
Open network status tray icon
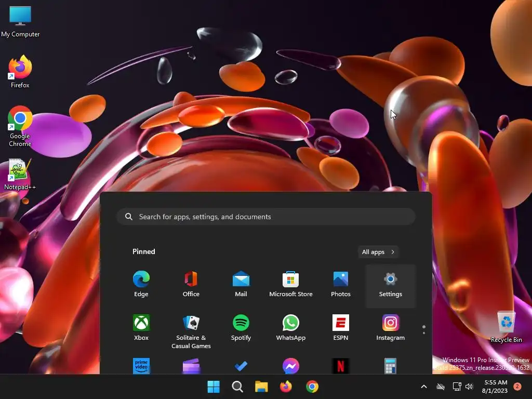pyautogui.click(x=457, y=387)
